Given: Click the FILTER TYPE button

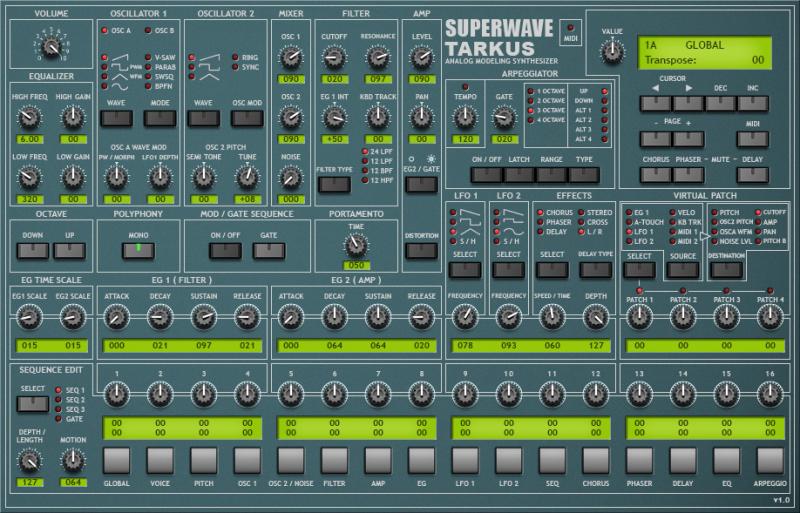Looking at the screenshot, I should pos(334,184).
